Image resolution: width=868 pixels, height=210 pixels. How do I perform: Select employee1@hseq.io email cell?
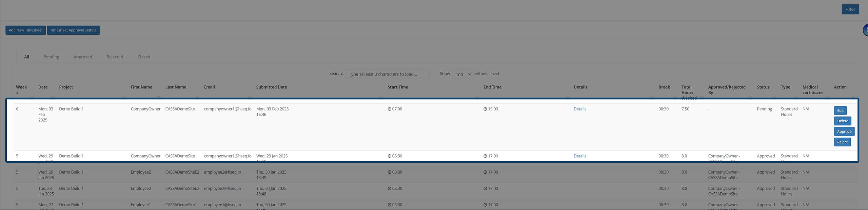point(222,205)
